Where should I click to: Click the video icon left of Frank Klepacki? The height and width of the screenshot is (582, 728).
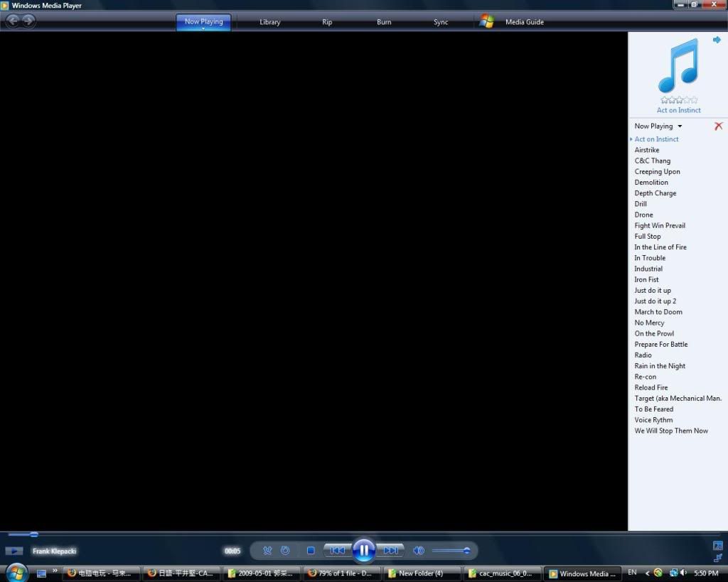click(x=14, y=551)
